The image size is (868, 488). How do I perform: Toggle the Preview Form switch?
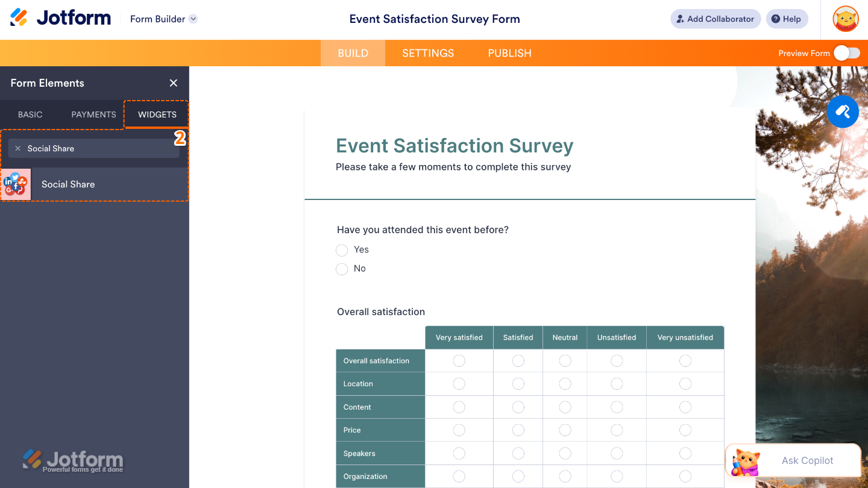tap(847, 53)
